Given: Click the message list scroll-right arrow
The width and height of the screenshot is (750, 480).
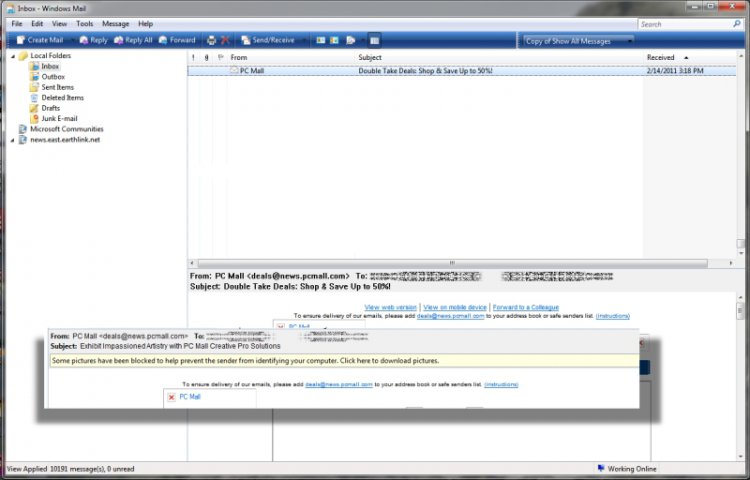Looking at the screenshot, I should tap(731, 263).
